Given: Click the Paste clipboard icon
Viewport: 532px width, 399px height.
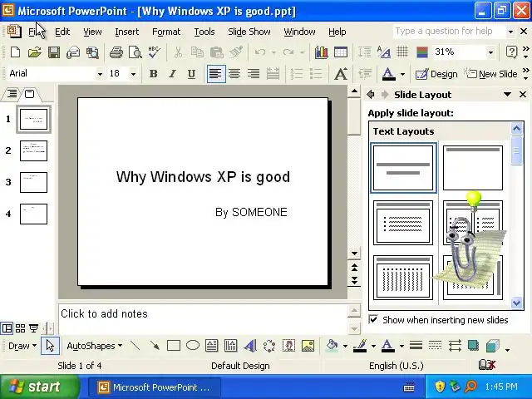Looking at the screenshot, I should pyautogui.click(x=216, y=52).
